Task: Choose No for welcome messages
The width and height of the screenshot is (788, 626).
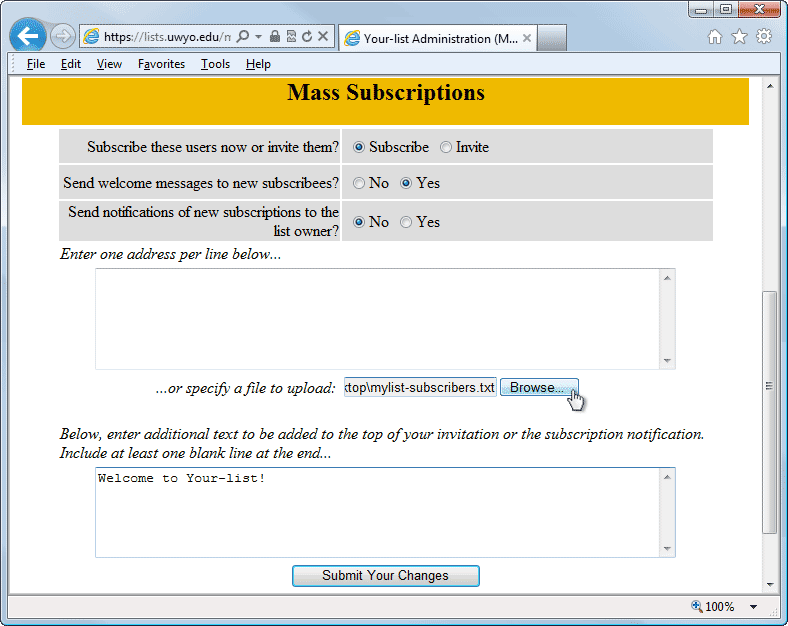Action: (358, 183)
